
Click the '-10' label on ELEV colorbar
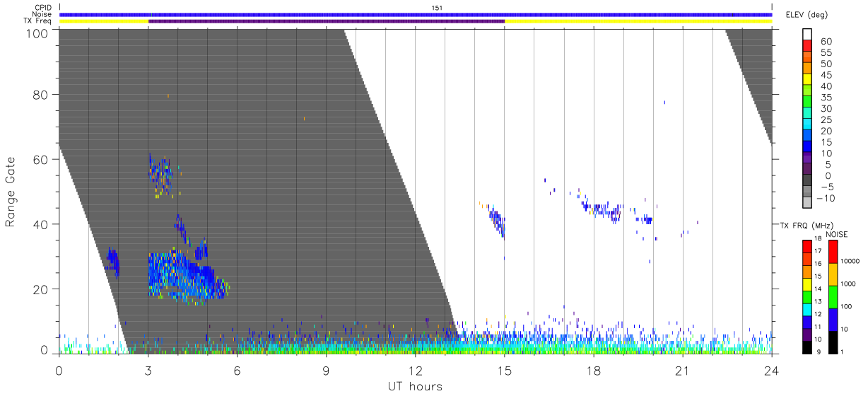point(824,198)
